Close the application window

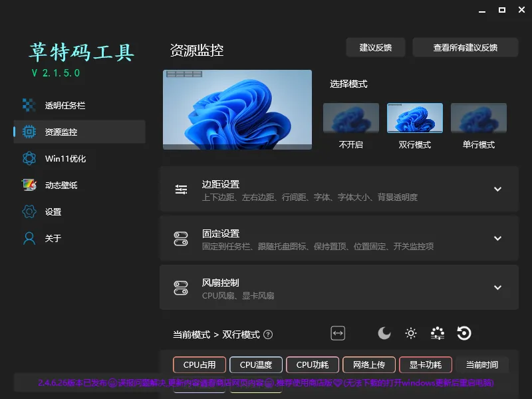(522, 10)
